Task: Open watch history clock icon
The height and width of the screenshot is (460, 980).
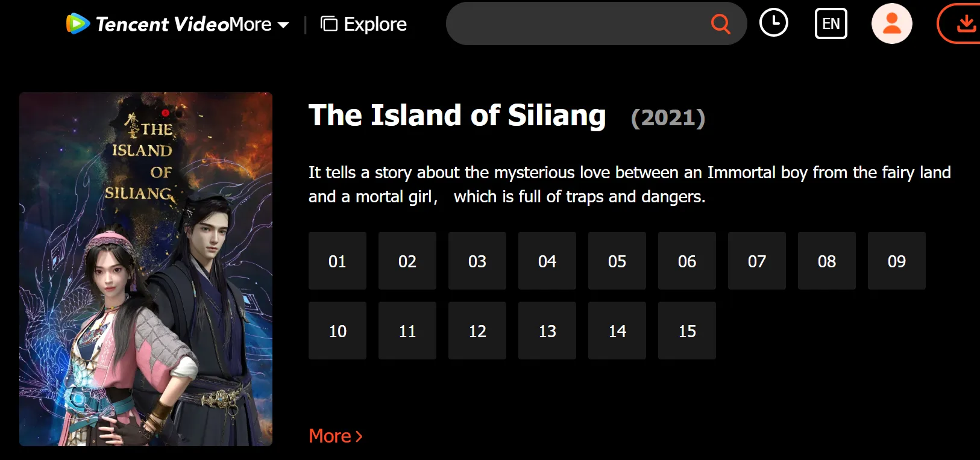Action: (x=773, y=23)
